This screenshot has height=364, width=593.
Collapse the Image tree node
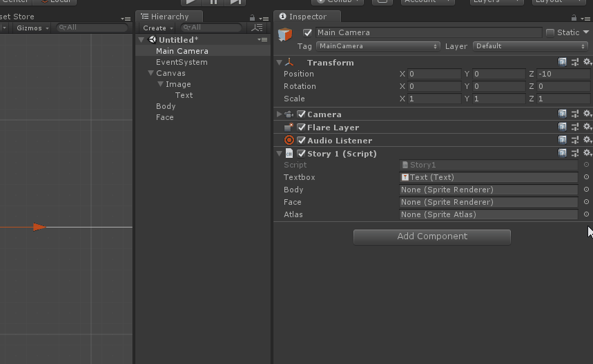tap(160, 84)
